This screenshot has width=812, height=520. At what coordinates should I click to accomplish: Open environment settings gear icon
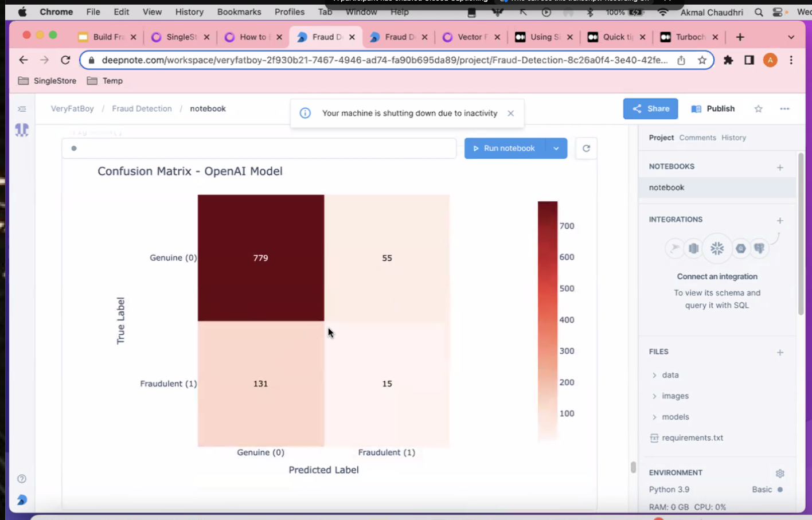[780, 474]
